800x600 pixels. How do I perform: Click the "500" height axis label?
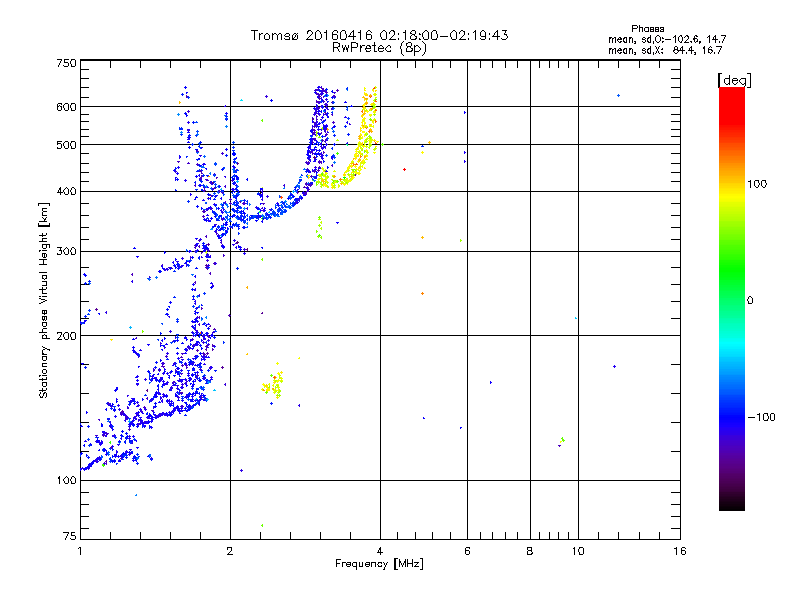tap(66, 145)
